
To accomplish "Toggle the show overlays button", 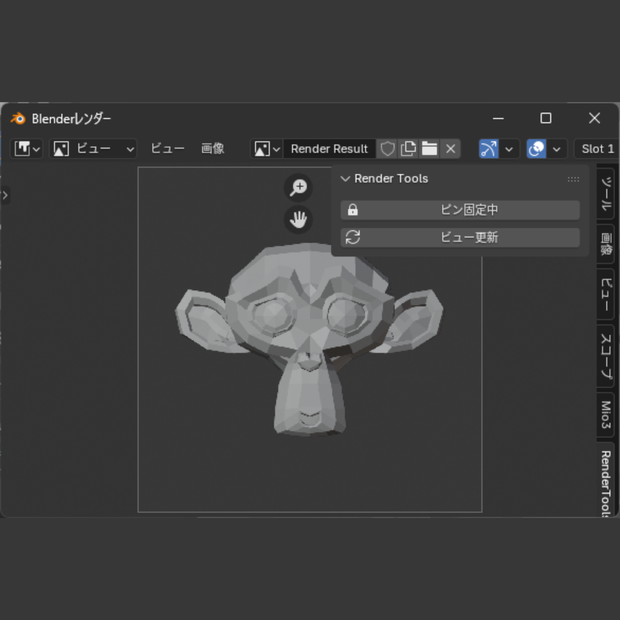I will pyautogui.click(x=536, y=149).
